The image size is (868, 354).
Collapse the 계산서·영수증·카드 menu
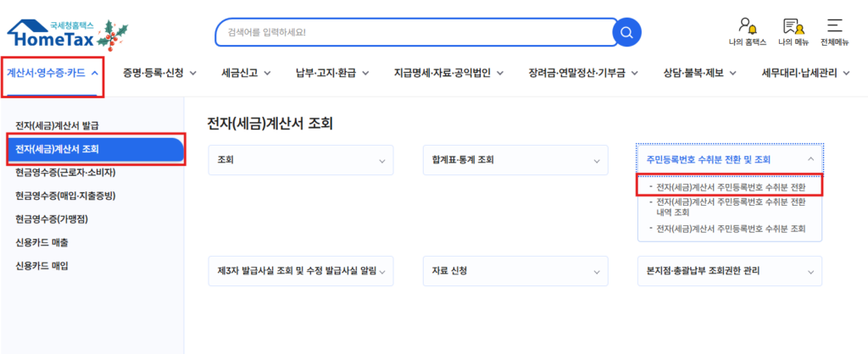tap(53, 73)
